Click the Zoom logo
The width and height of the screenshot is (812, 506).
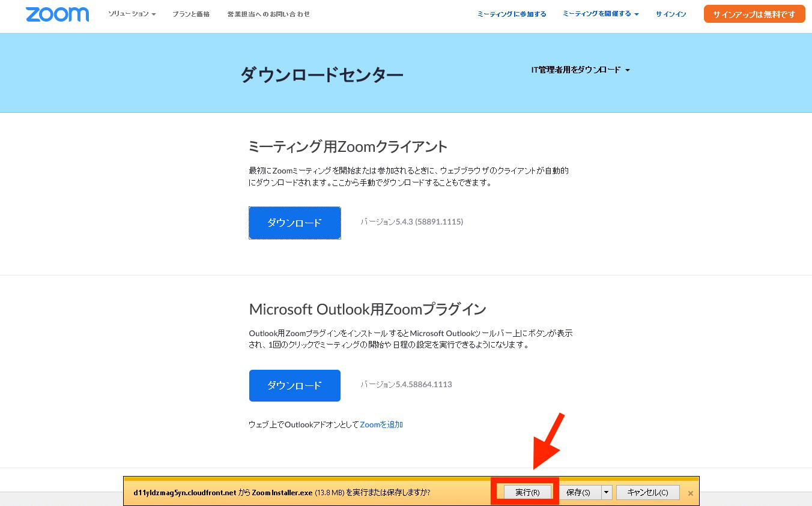58,14
